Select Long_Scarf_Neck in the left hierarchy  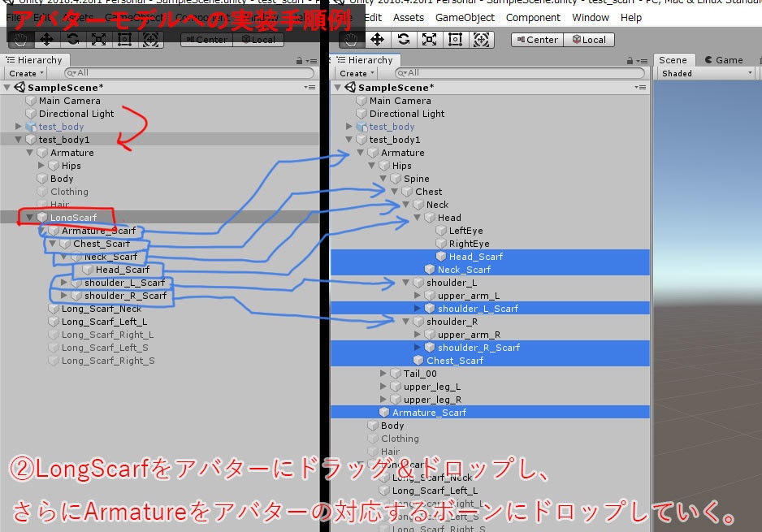(159, 309)
